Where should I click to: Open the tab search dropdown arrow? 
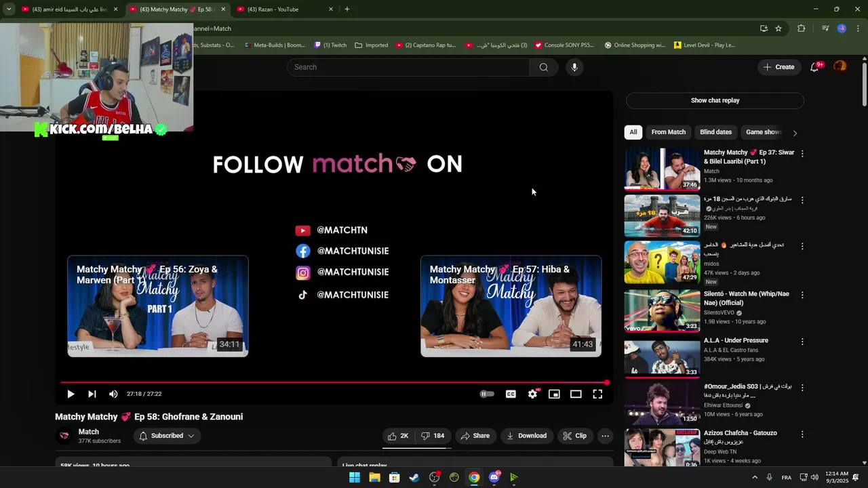click(x=9, y=9)
